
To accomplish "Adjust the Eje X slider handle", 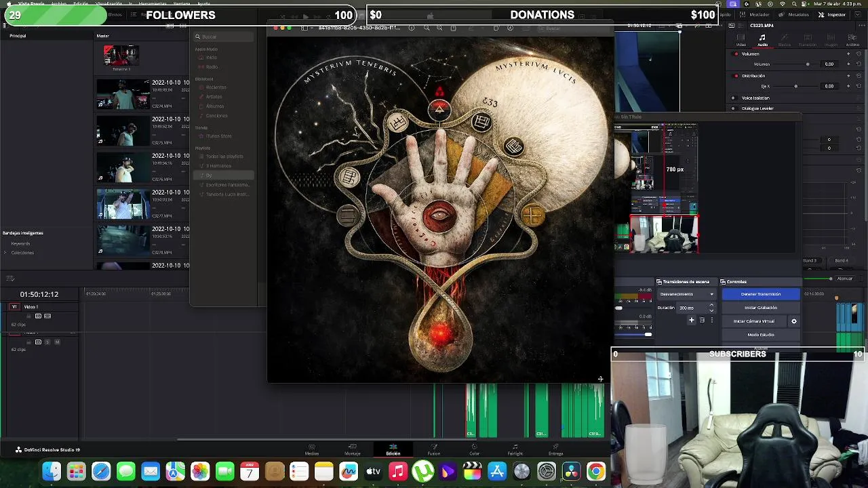I will point(795,86).
